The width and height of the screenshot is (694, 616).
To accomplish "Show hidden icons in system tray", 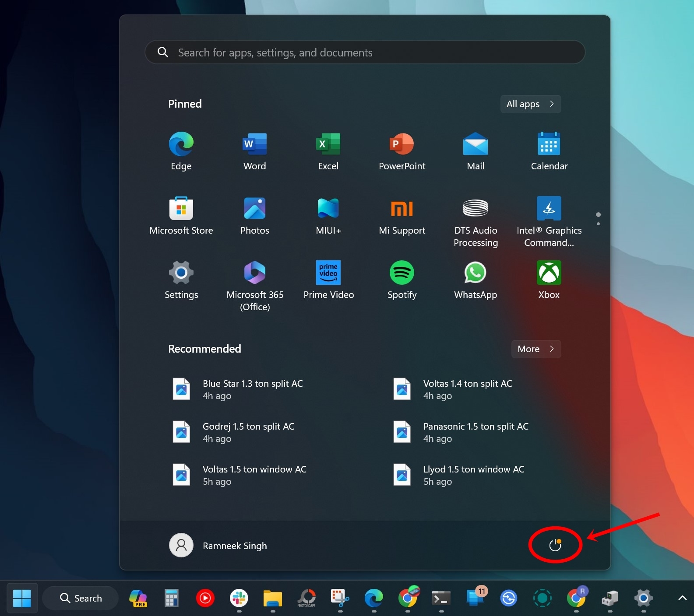I will (682, 598).
